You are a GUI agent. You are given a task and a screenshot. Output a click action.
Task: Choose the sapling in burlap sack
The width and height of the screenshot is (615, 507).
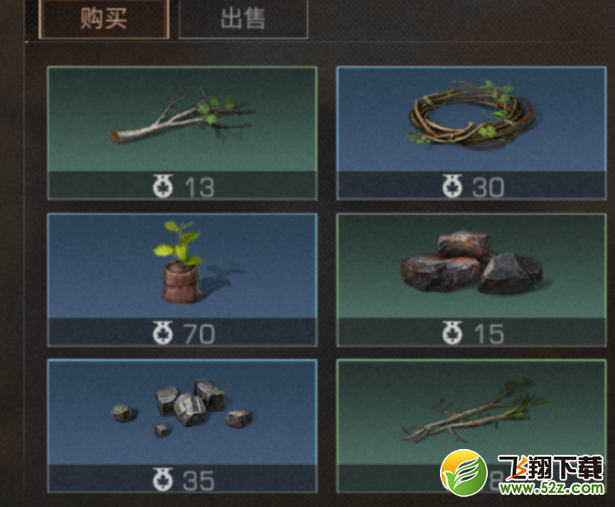(x=182, y=280)
